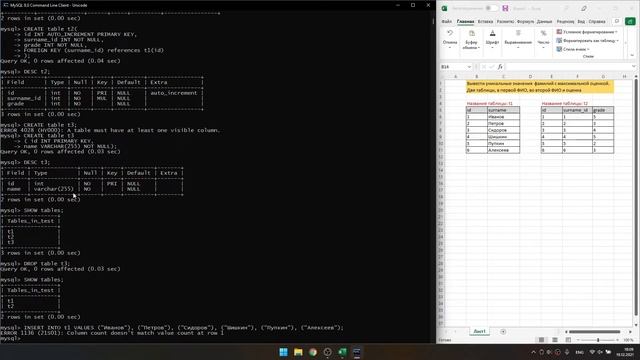This screenshot has height=360, width=640.
Task: Open the Вид ribbon tab
Action: click(x=581, y=21)
